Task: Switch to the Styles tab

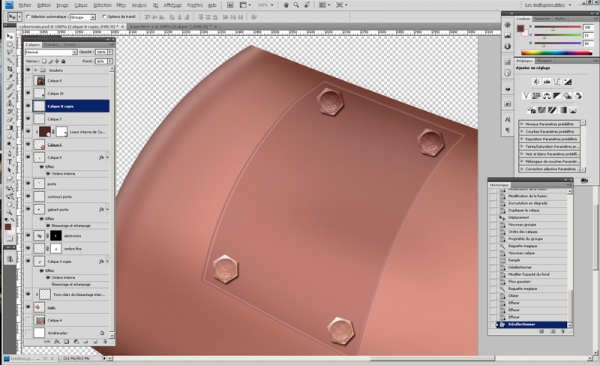Action: pos(560,18)
